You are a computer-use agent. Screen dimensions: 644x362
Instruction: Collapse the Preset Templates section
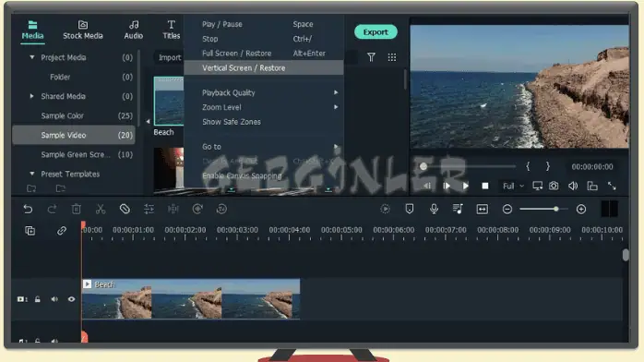[x=32, y=174]
